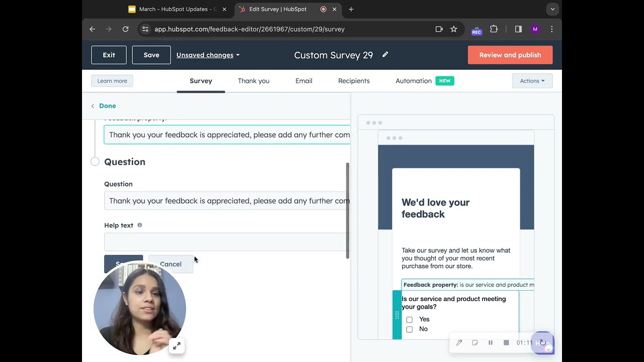The width and height of the screenshot is (644, 362).
Task: Open the Chrome three-dot menu
Action: tap(552, 29)
